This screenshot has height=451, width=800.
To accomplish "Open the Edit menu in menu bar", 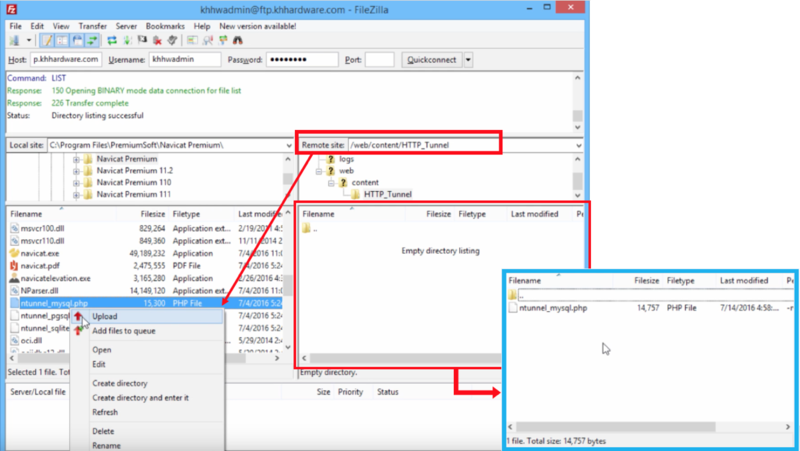I will [37, 26].
